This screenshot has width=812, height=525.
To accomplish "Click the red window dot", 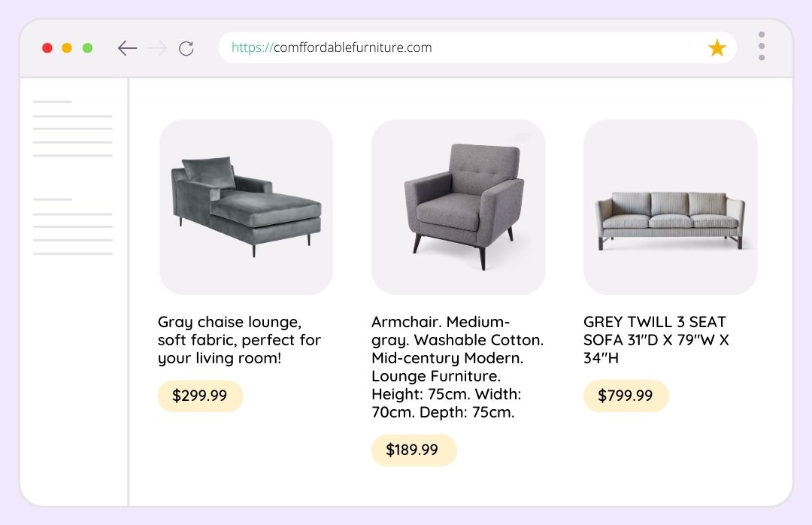I will click(x=47, y=48).
